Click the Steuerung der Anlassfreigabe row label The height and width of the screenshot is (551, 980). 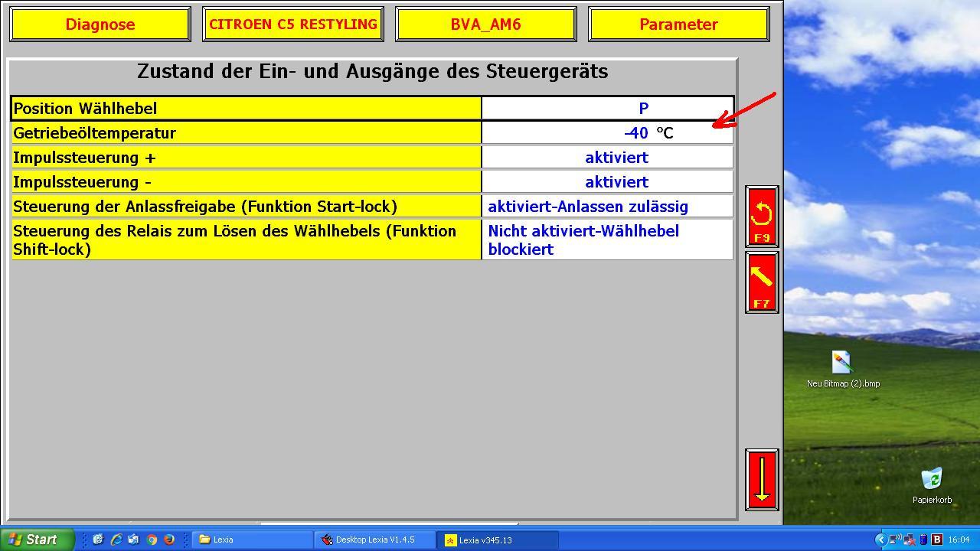click(x=247, y=207)
